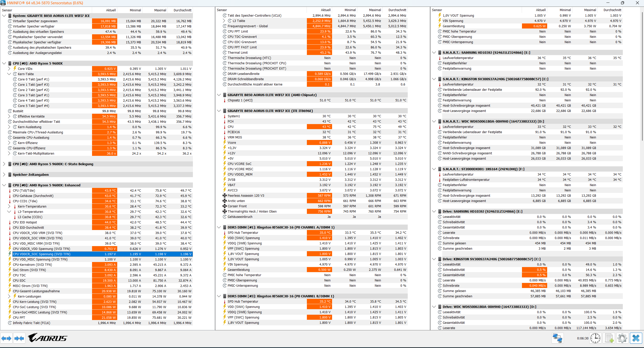This screenshot has height=348, width=644.
Task: Expand the Core VIDs row
Action: [9, 69]
